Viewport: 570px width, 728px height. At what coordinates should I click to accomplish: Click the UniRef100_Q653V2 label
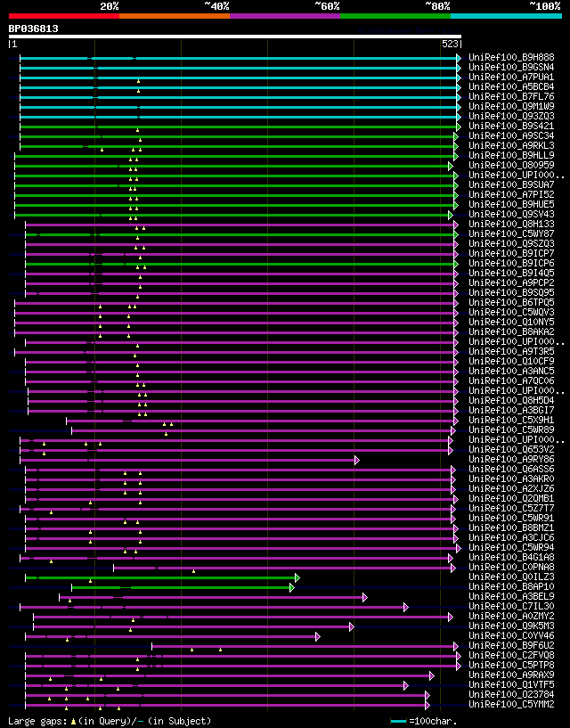tap(511, 450)
